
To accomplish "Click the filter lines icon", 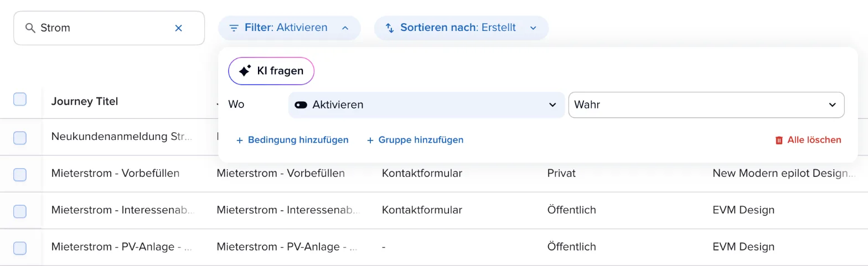I will (x=234, y=28).
